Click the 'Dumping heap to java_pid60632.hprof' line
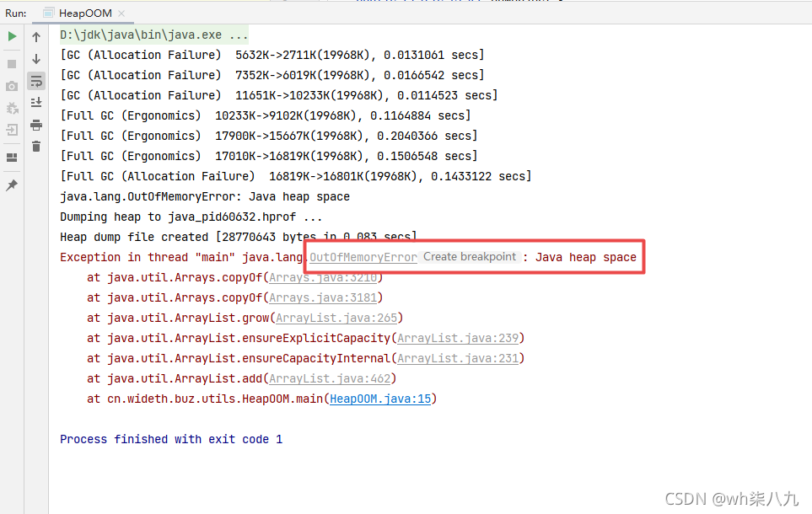This screenshot has height=514, width=812. [191, 217]
